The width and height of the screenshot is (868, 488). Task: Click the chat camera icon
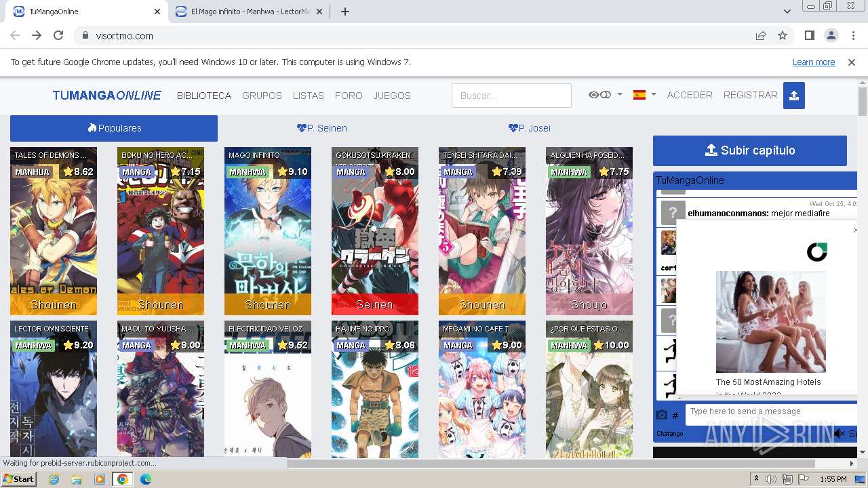(662, 415)
